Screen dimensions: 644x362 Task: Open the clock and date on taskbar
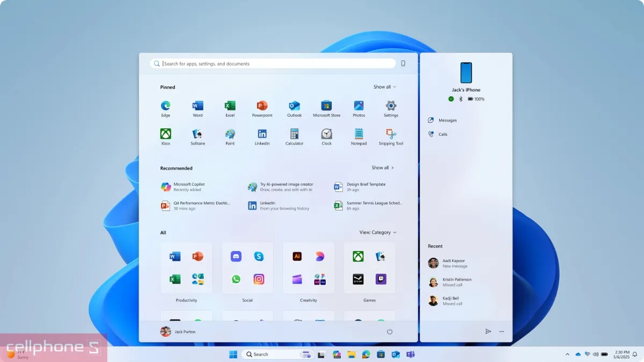623,354
